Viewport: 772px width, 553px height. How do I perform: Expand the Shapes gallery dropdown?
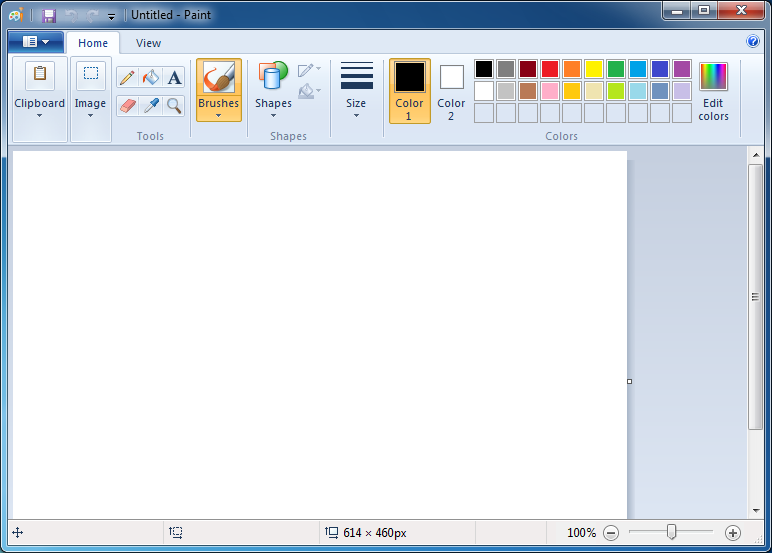point(273,114)
